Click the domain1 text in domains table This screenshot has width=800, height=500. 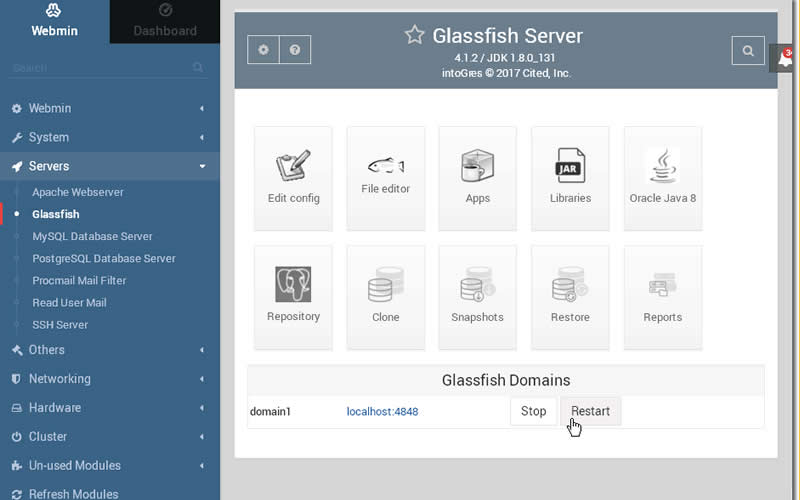coord(270,412)
